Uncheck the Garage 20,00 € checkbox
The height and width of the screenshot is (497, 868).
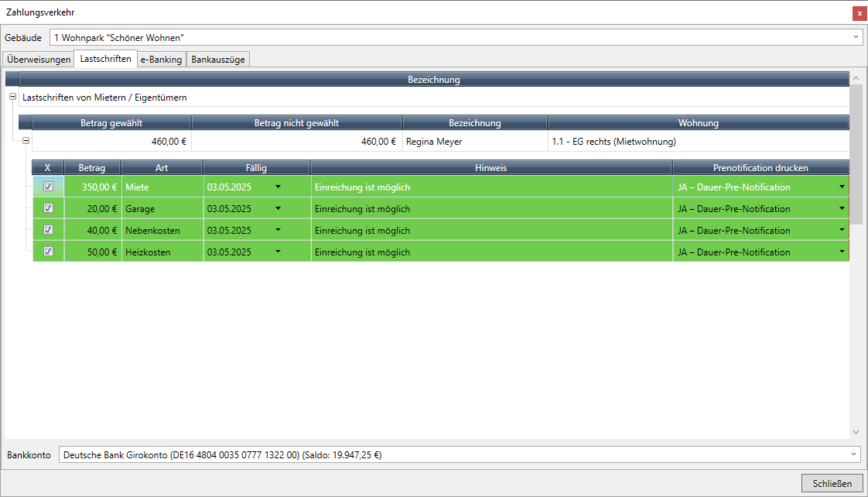click(48, 208)
